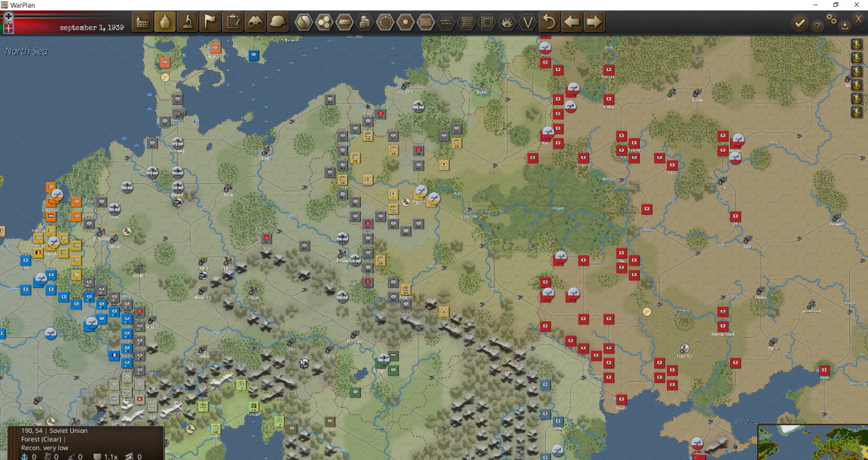Click the WarPlan window title
Image resolution: width=868 pixels, height=460 pixels.
[23, 5]
